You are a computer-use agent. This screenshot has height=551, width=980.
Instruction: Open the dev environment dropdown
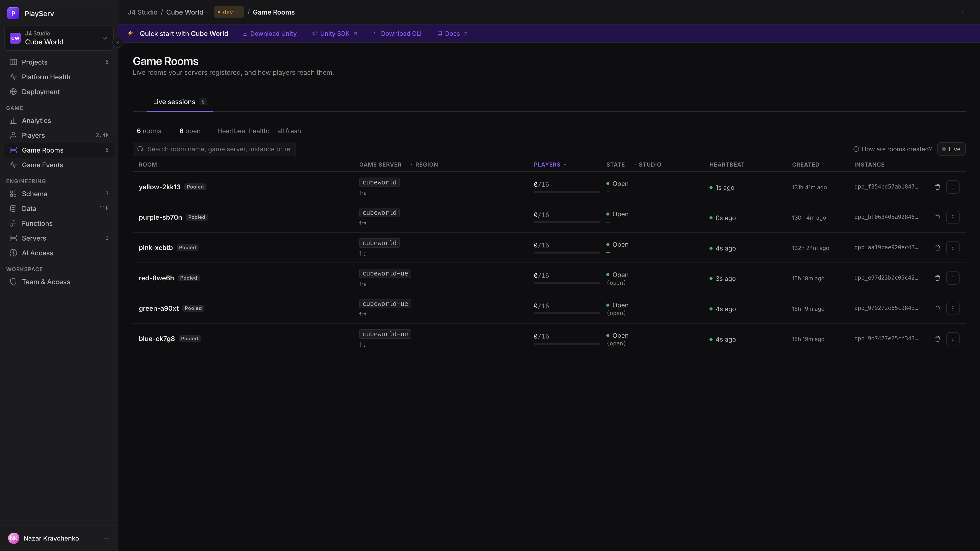[x=228, y=12]
